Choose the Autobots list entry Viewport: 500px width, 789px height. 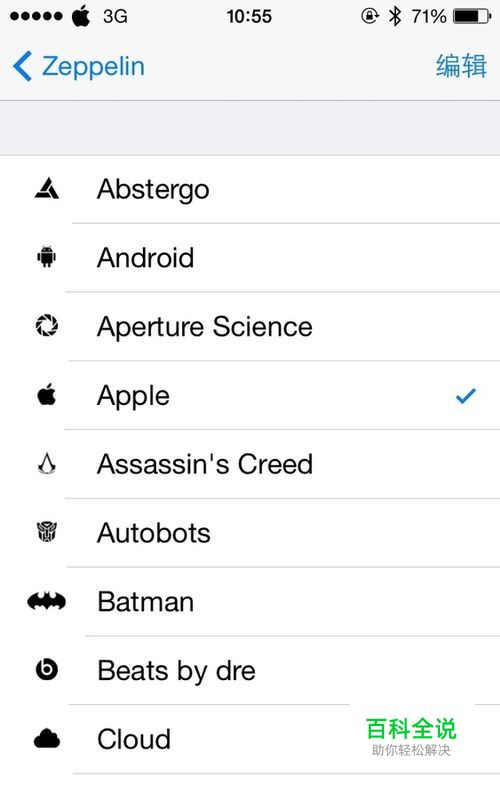pos(250,533)
